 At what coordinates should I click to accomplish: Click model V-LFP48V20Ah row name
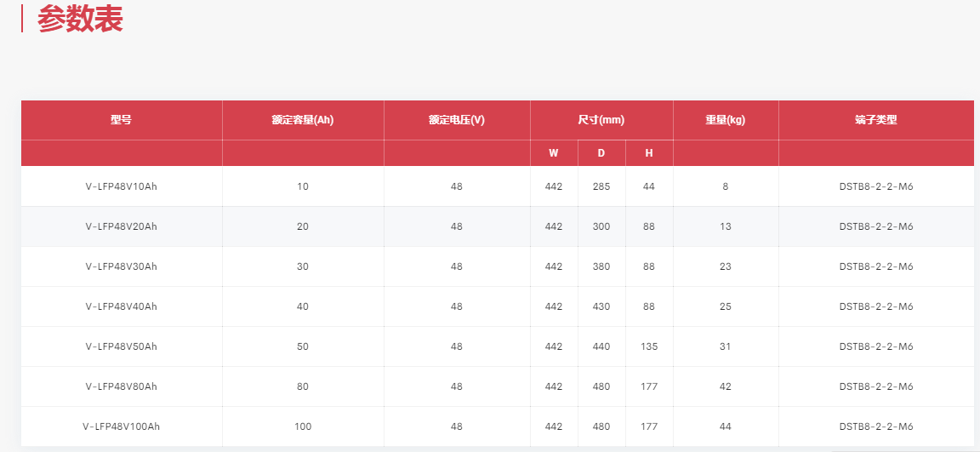[x=122, y=226]
